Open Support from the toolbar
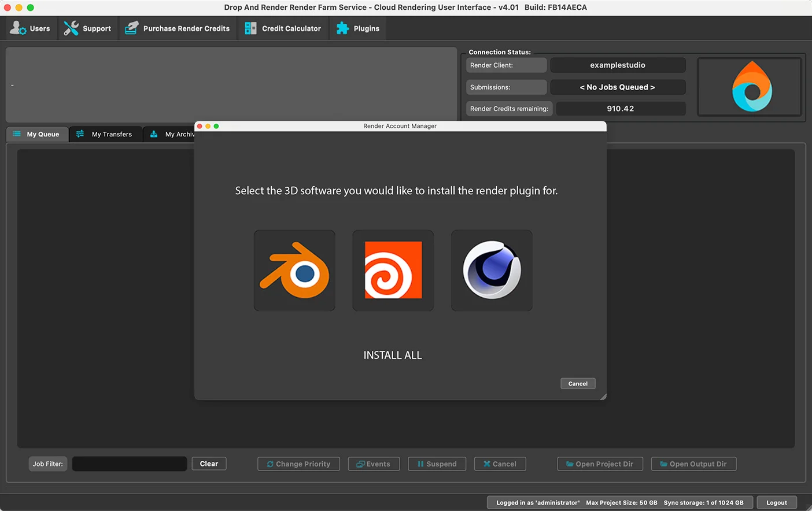Screen dimensions: 812x511 88,28
